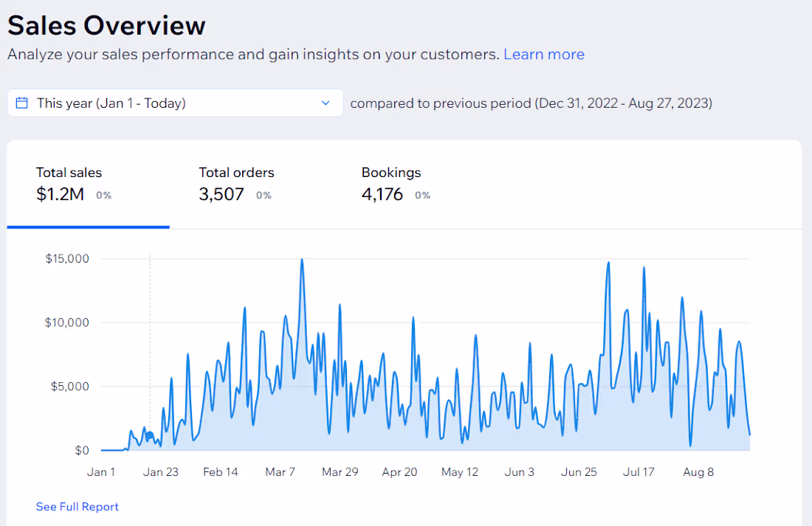Select the Total sales metric tab
The image size is (812, 526).
69,183
